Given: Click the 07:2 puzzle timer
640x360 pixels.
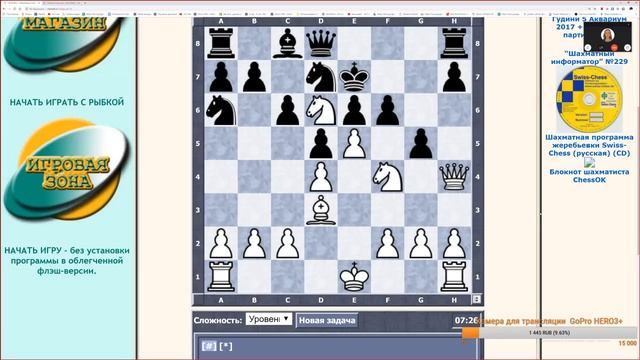Looking at the screenshot, I should [466, 320].
